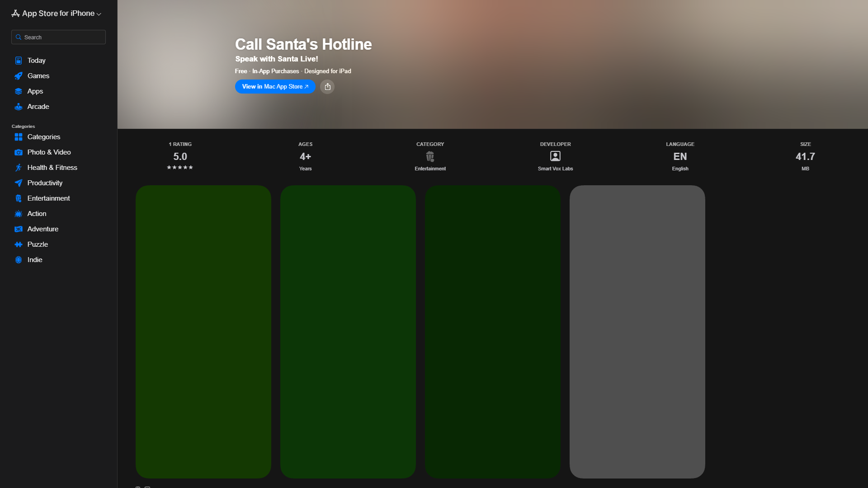
Task: Click the Adventure map icon
Action: pos(19,229)
